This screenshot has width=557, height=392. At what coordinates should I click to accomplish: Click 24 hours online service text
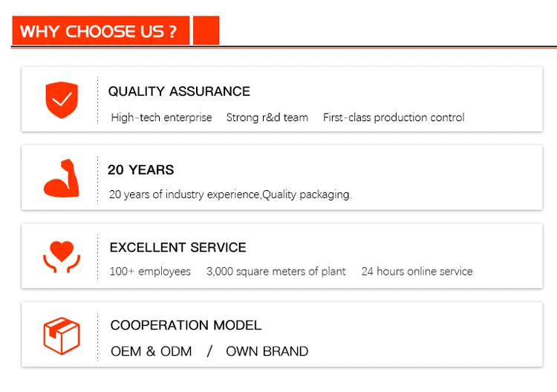coord(417,272)
